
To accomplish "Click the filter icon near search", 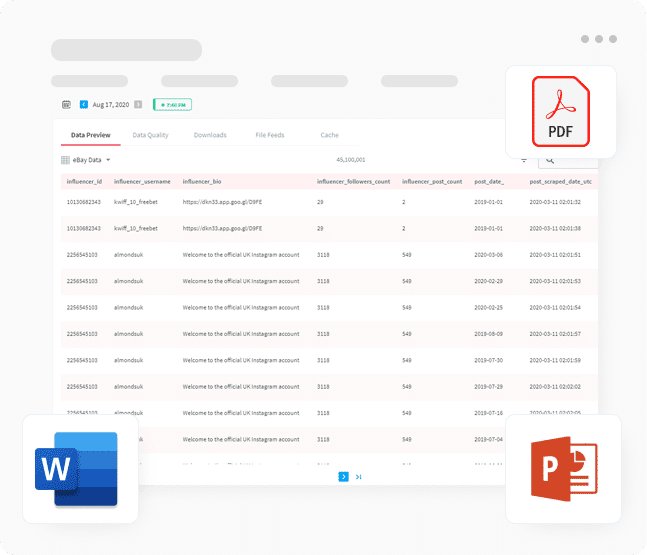I will click(x=524, y=160).
